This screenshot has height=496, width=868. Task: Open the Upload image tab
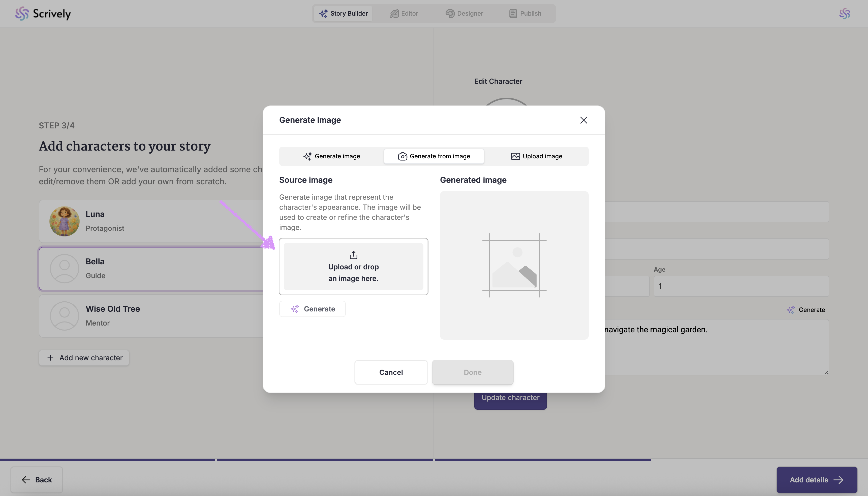coord(536,156)
